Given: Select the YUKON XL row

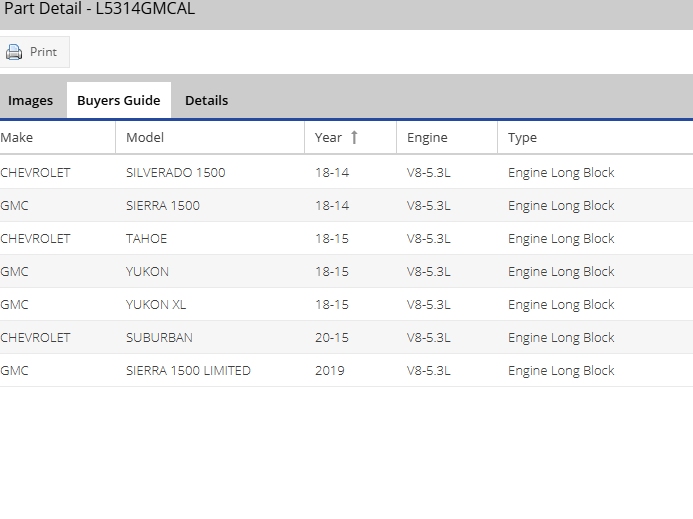Looking at the screenshot, I should click(155, 305).
